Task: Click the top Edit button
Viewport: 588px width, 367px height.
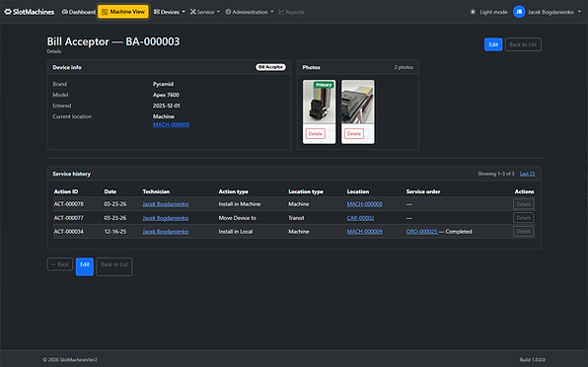Action: pyautogui.click(x=493, y=44)
